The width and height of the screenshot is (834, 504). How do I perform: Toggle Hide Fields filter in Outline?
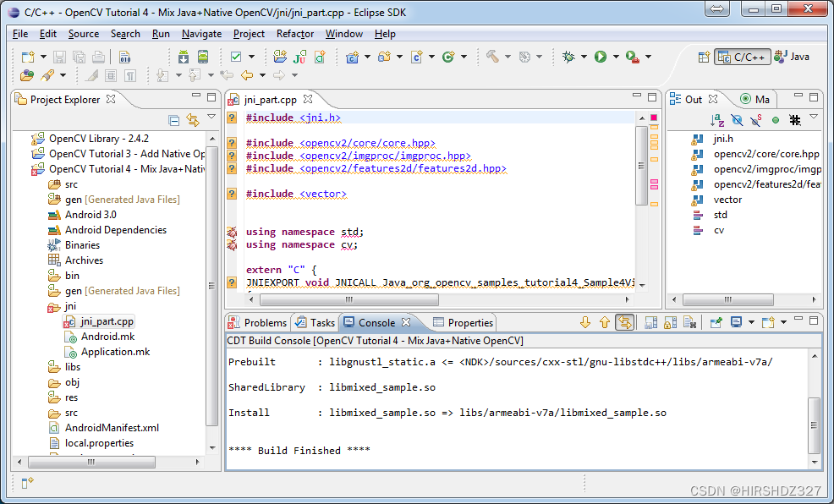coord(737,121)
